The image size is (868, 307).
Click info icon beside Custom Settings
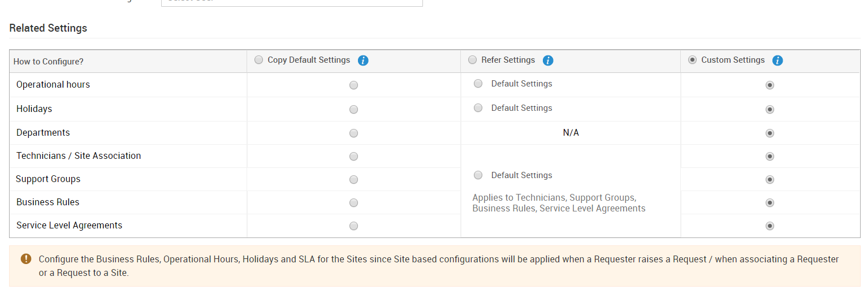point(778,60)
